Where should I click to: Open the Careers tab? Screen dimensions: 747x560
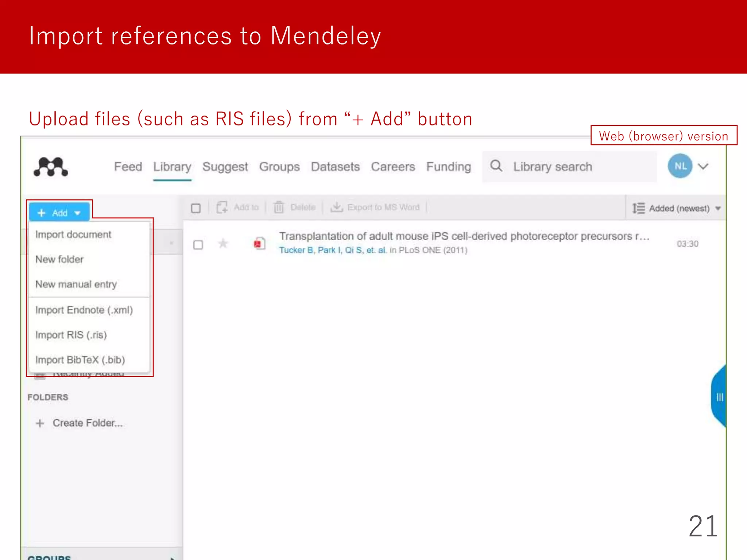pyautogui.click(x=393, y=167)
